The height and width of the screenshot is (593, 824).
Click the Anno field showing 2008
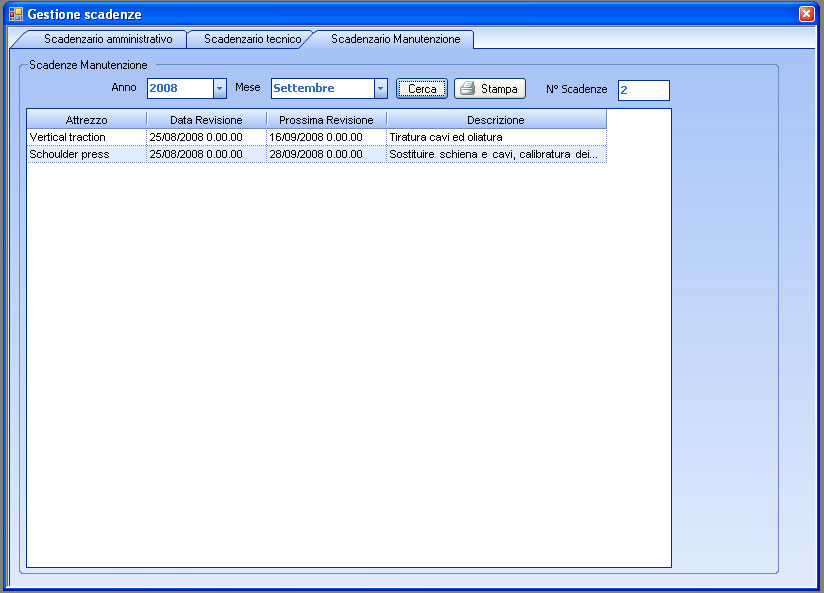tap(179, 89)
